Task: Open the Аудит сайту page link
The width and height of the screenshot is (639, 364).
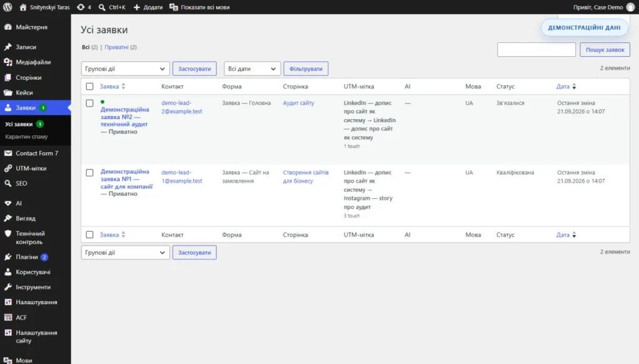Action: coord(298,103)
